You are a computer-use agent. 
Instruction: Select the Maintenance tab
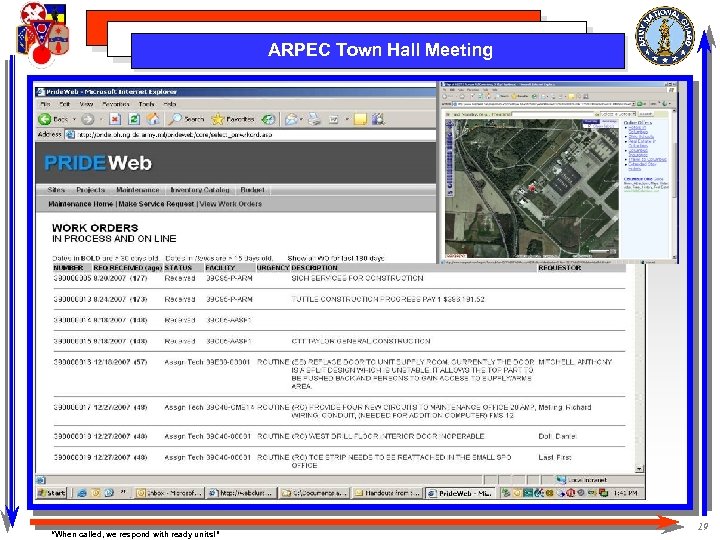[138, 190]
